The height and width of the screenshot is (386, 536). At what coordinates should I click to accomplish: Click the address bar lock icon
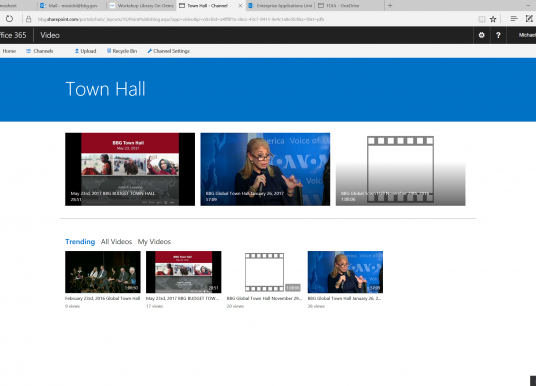(29, 19)
